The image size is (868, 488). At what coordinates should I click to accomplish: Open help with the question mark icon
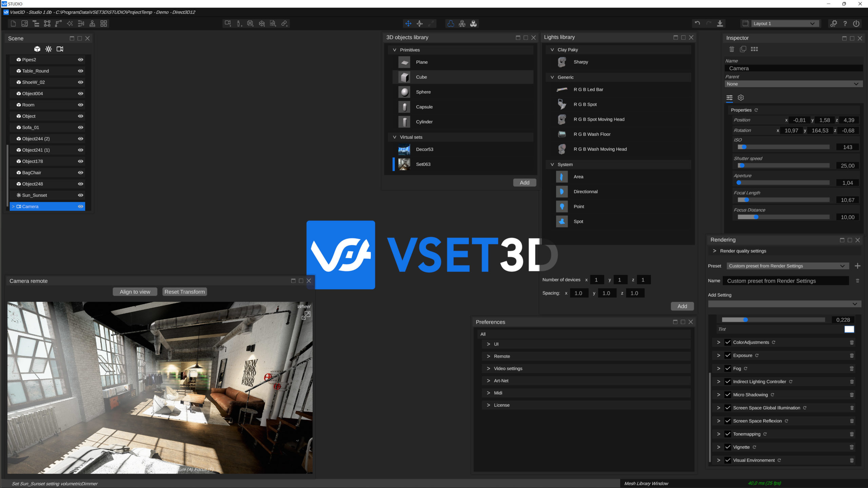pyautogui.click(x=845, y=23)
